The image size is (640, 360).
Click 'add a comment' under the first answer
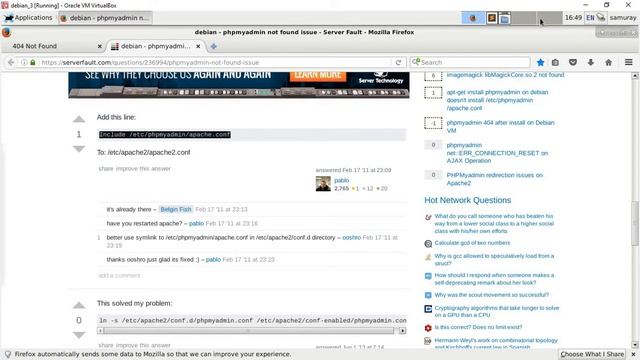point(119,276)
